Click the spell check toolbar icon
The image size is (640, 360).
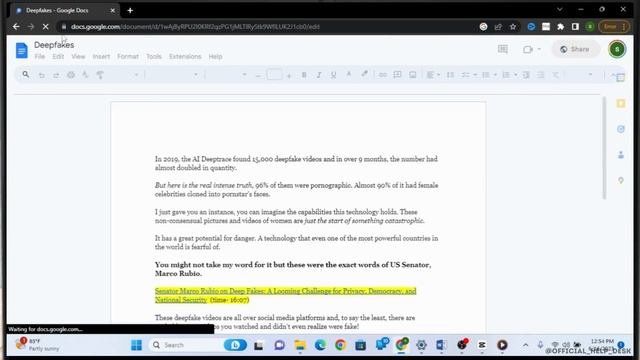point(85,75)
